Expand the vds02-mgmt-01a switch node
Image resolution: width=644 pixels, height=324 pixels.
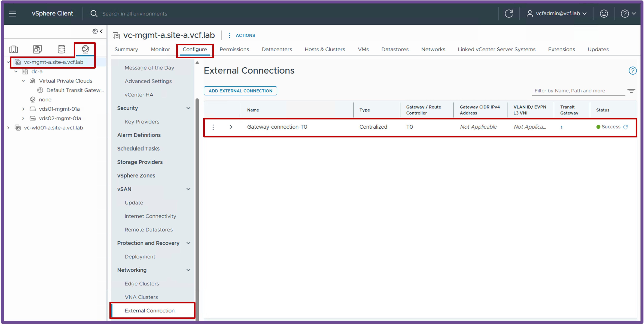tap(23, 118)
